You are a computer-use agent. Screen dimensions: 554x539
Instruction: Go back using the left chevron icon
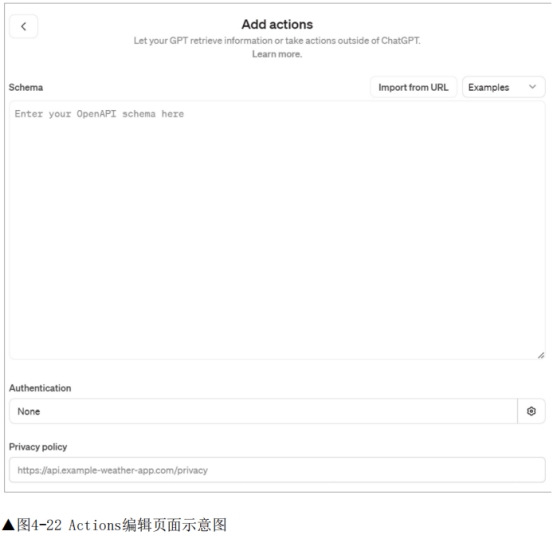23,26
